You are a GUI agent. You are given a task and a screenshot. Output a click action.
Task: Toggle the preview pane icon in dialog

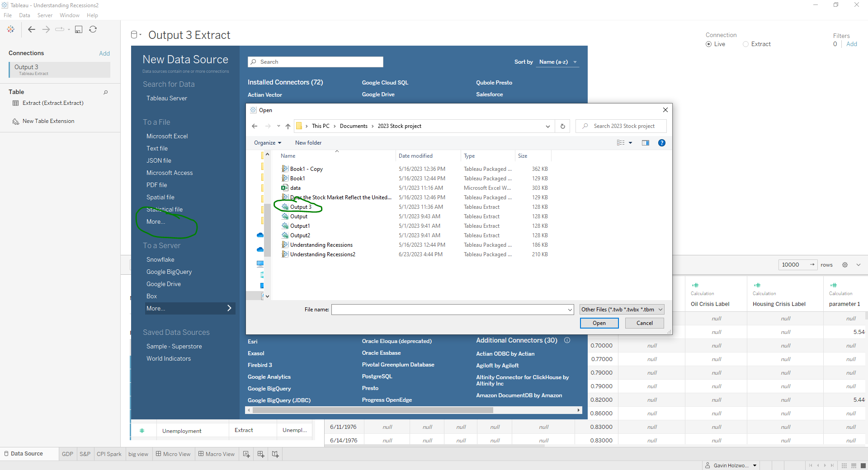(646, 143)
